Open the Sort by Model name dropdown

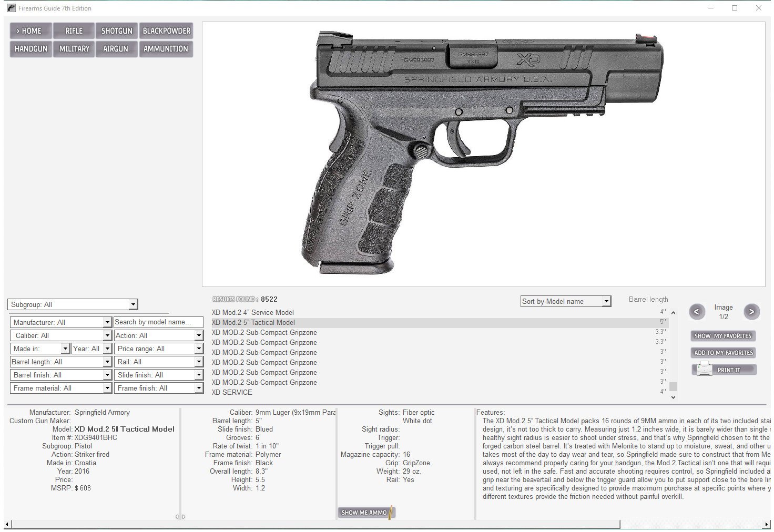(x=606, y=301)
